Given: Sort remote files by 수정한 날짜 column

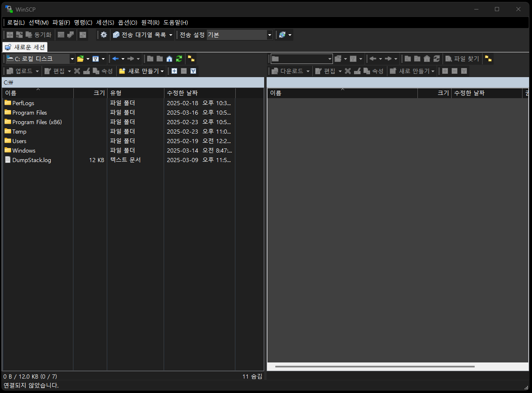Looking at the screenshot, I should pos(487,93).
